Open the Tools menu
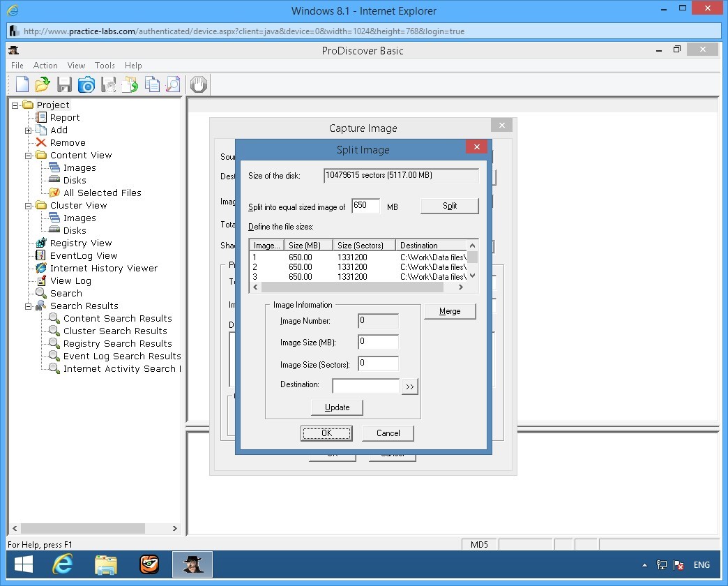 (x=105, y=66)
